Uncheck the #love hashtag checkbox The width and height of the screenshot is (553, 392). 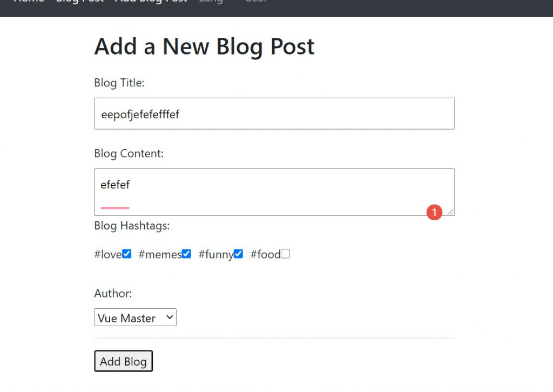(x=127, y=254)
